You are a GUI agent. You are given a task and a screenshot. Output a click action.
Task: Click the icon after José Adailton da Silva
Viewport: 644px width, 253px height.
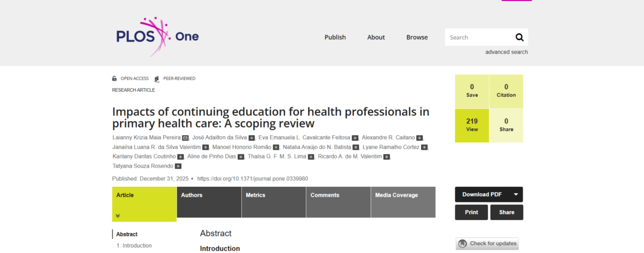(x=252, y=138)
